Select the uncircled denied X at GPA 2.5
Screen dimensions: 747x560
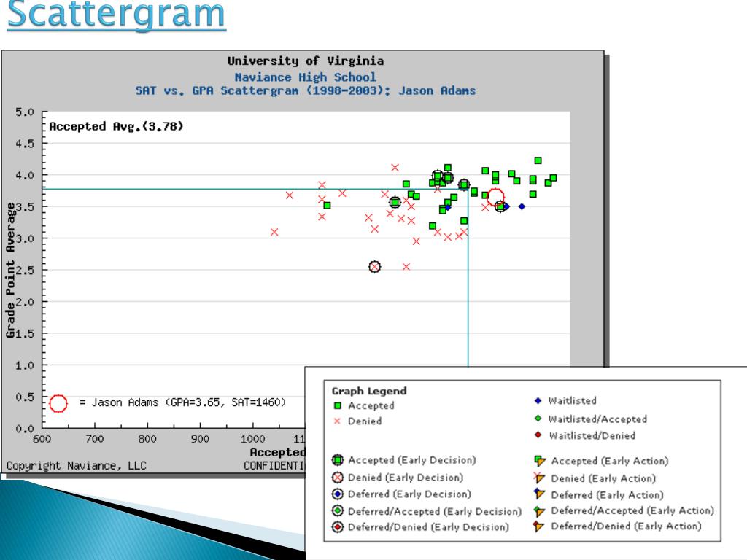coord(406,267)
